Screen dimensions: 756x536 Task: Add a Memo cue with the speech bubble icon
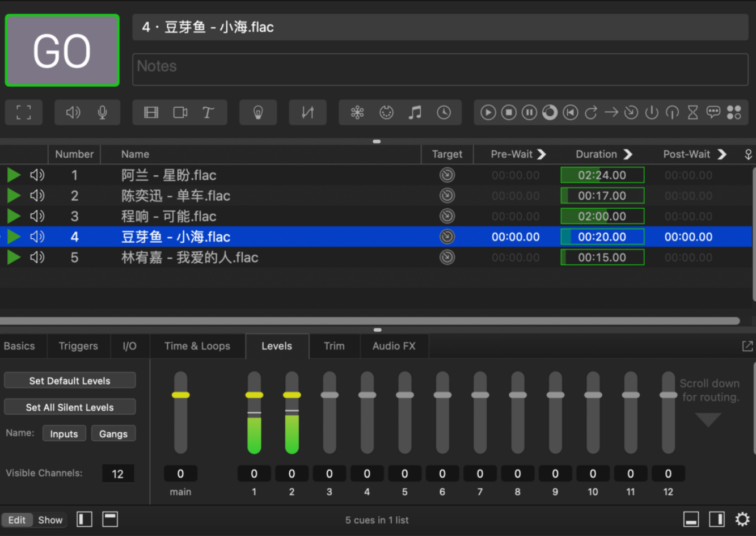(713, 112)
